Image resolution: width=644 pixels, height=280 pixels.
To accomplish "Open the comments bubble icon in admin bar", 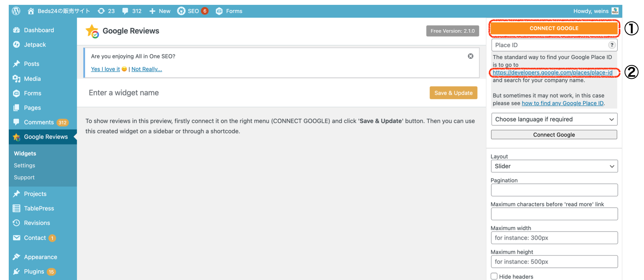I will coord(125,11).
